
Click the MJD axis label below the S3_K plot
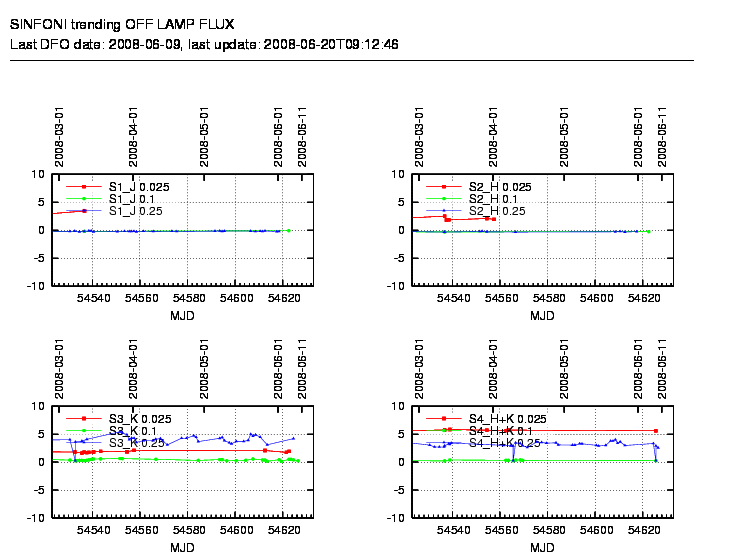pos(182,548)
